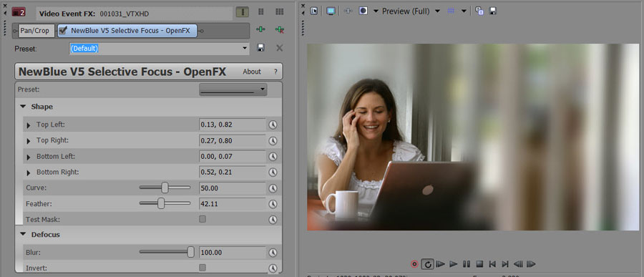Select NewBlue V5 Selective Focus chain item
The image size is (644, 277).
[127, 30]
